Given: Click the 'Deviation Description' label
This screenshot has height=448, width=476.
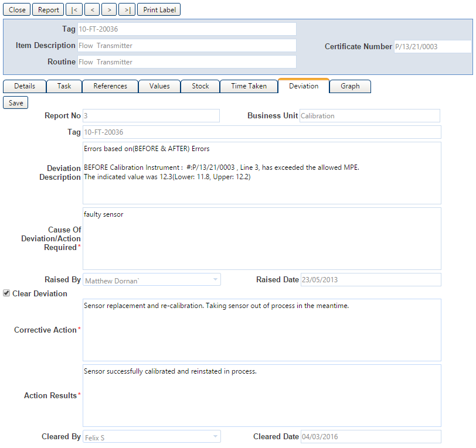Looking at the screenshot, I should pyautogui.click(x=60, y=173).
